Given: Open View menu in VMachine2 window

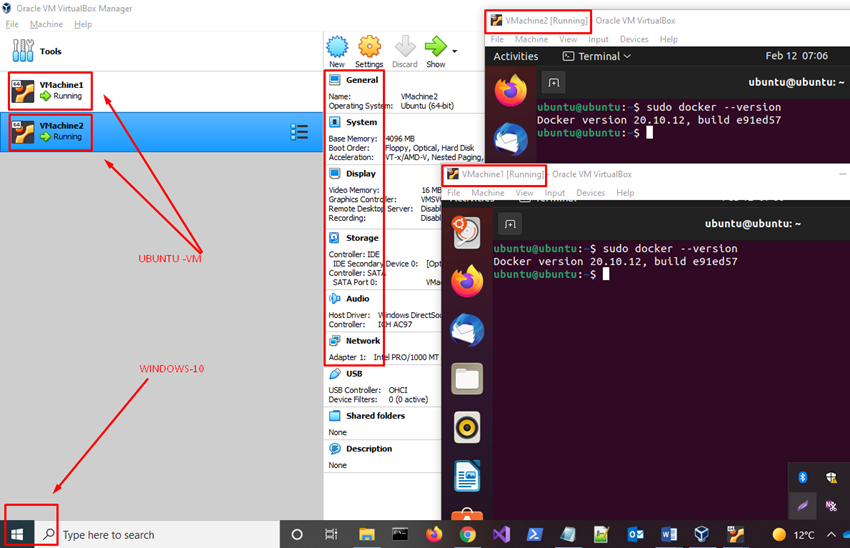Looking at the screenshot, I should (568, 39).
